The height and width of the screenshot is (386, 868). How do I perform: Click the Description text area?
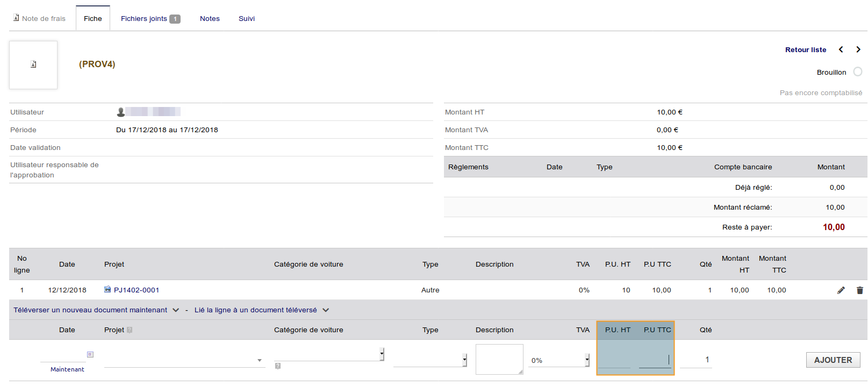[x=499, y=359]
